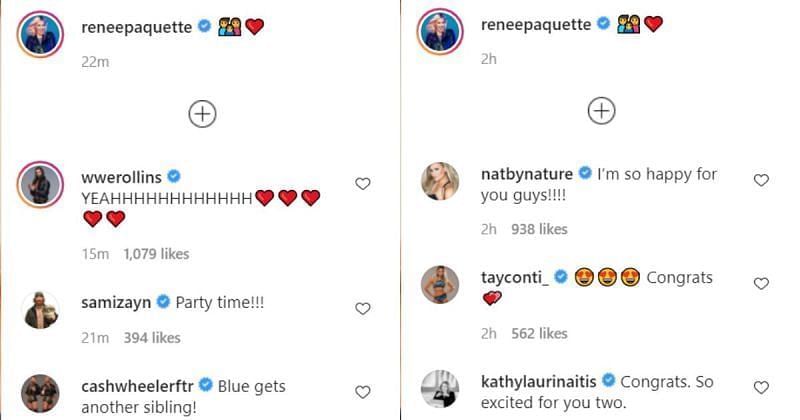Like samizayn's Party time comment

(x=363, y=308)
